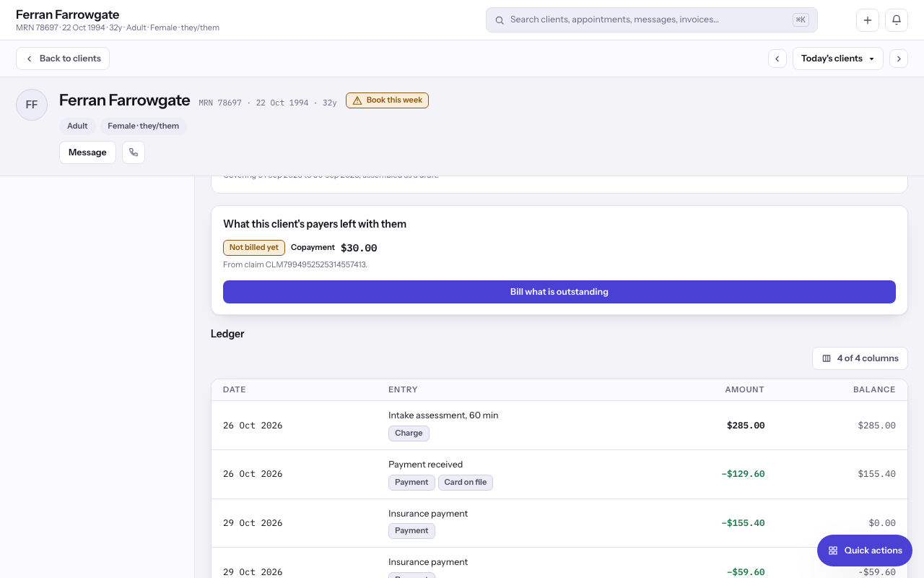Click the plus icon to create new

point(868,20)
